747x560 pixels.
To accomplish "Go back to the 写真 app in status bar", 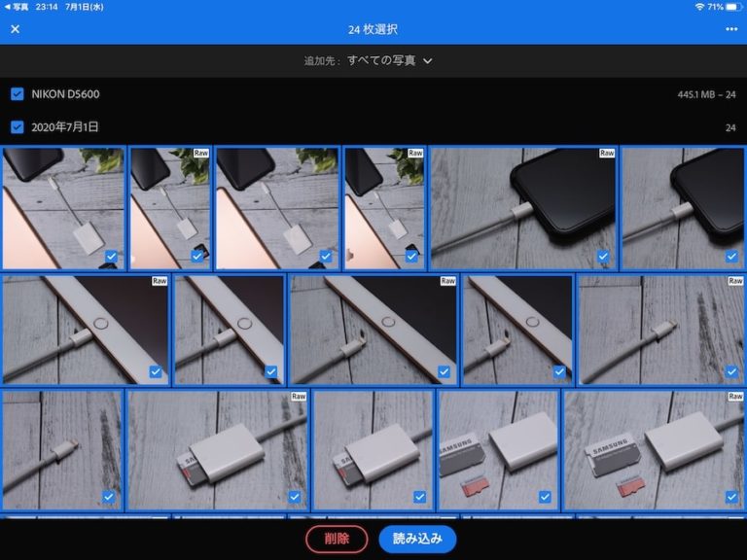I will (17, 7).
